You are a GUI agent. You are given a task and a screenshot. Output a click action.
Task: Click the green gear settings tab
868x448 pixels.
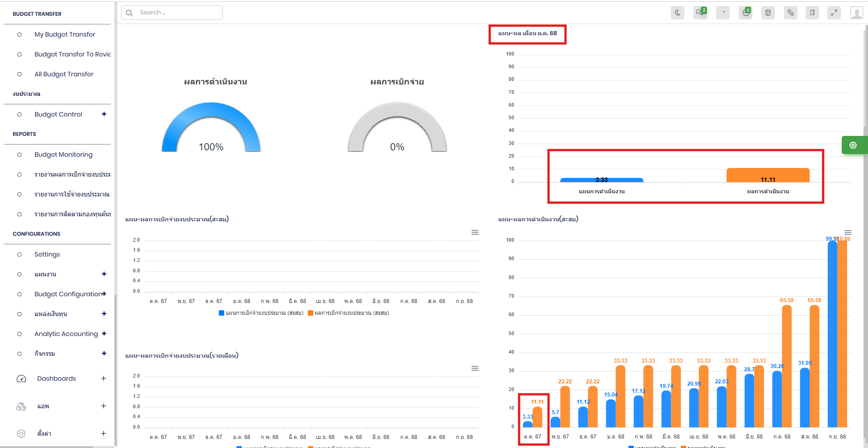click(x=853, y=145)
